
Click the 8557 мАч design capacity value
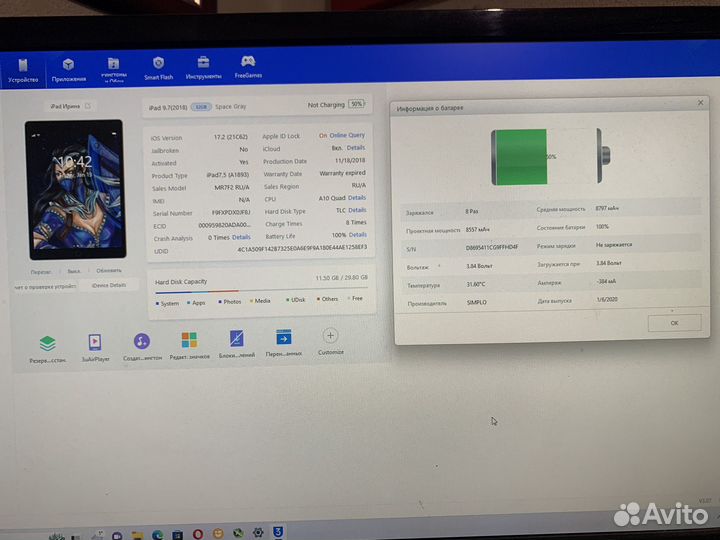[478, 229]
